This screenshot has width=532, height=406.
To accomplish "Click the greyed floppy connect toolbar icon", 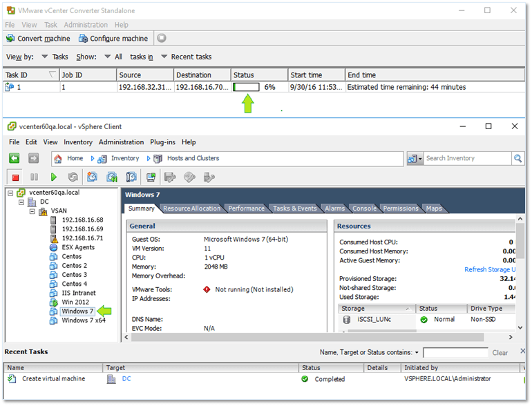I will click(x=170, y=177).
